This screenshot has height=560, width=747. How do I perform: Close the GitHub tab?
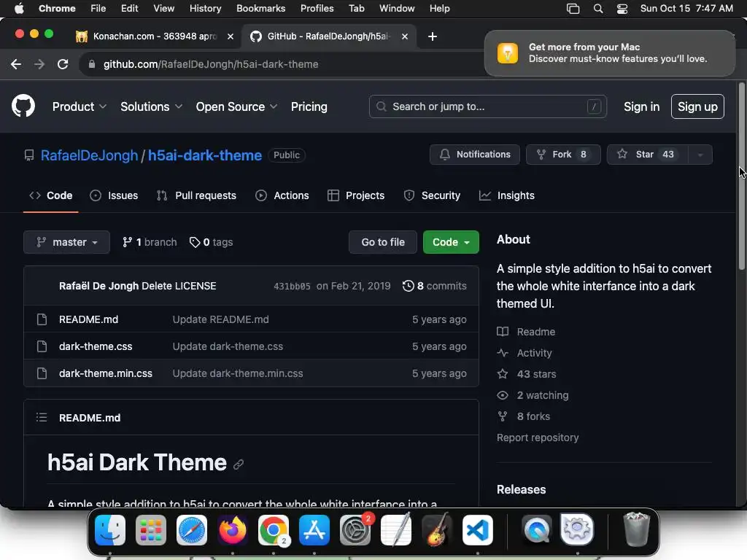click(404, 36)
